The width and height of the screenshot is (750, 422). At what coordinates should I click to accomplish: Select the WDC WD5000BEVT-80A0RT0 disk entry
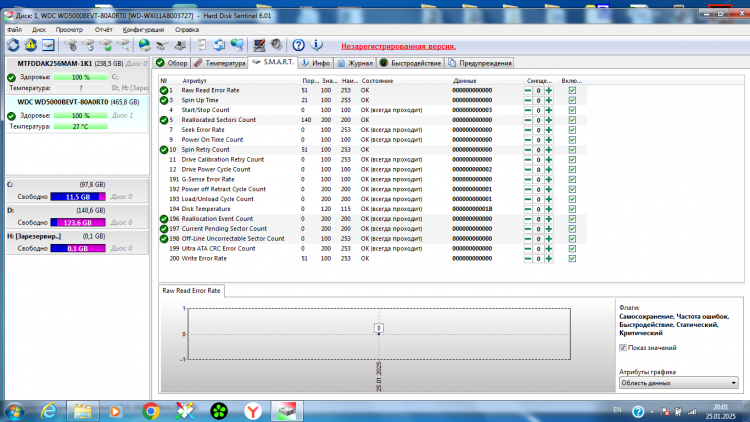[x=77, y=114]
